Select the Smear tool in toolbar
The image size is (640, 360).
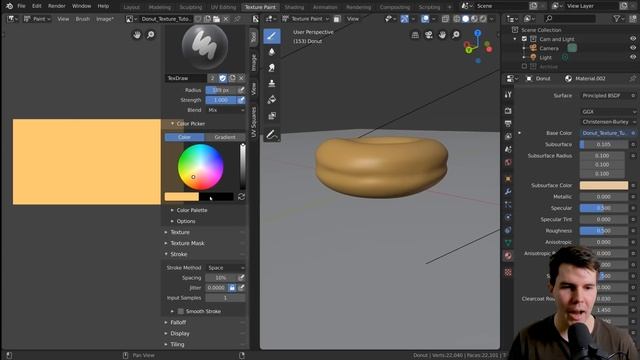(272, 68)
